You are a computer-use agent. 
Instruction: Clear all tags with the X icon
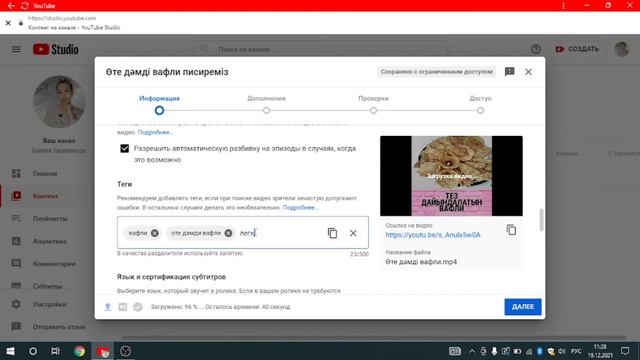(353, 233)
